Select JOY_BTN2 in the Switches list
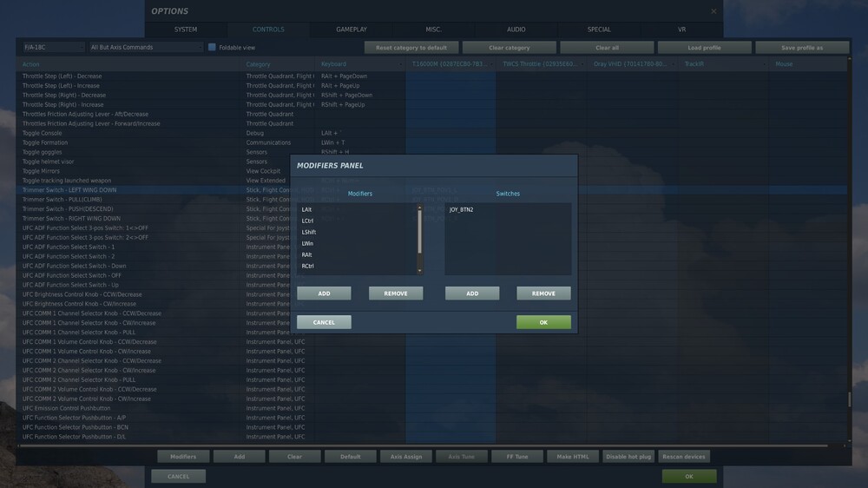 pyautogui.click(x=508, y=209)
